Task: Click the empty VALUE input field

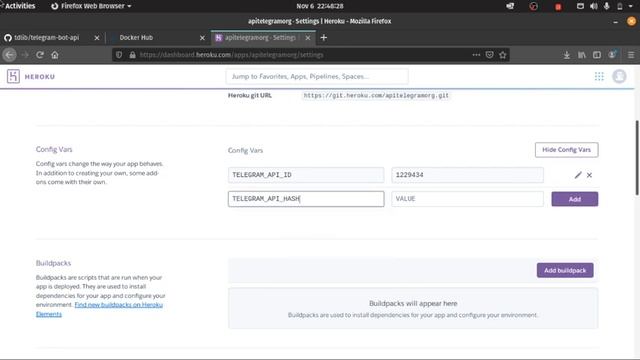Action: [x=467, y=199]
